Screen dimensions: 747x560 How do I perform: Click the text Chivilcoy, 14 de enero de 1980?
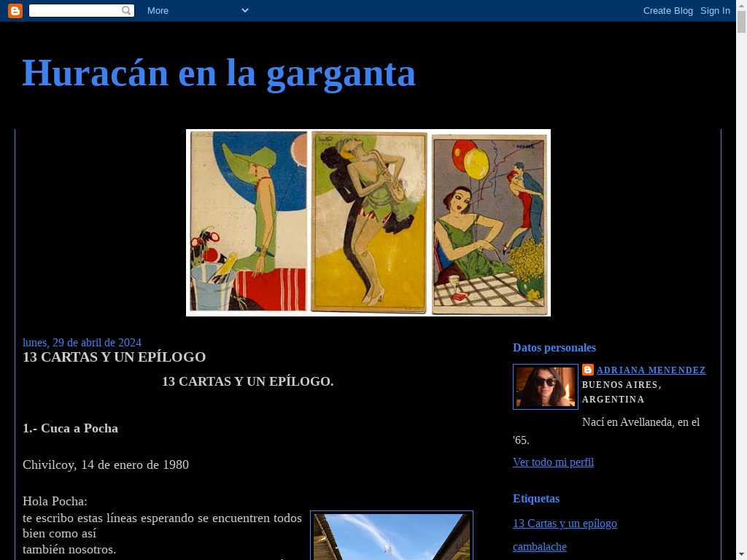[x=106, y=464]
